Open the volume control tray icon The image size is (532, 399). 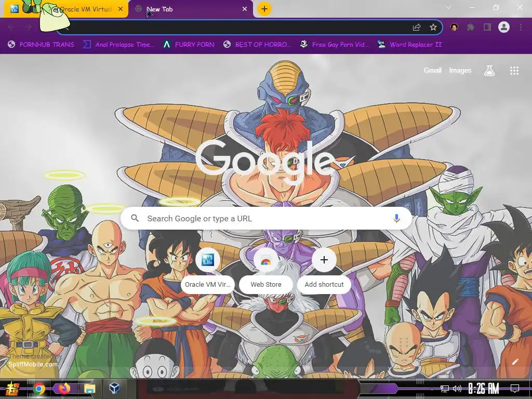457,389
